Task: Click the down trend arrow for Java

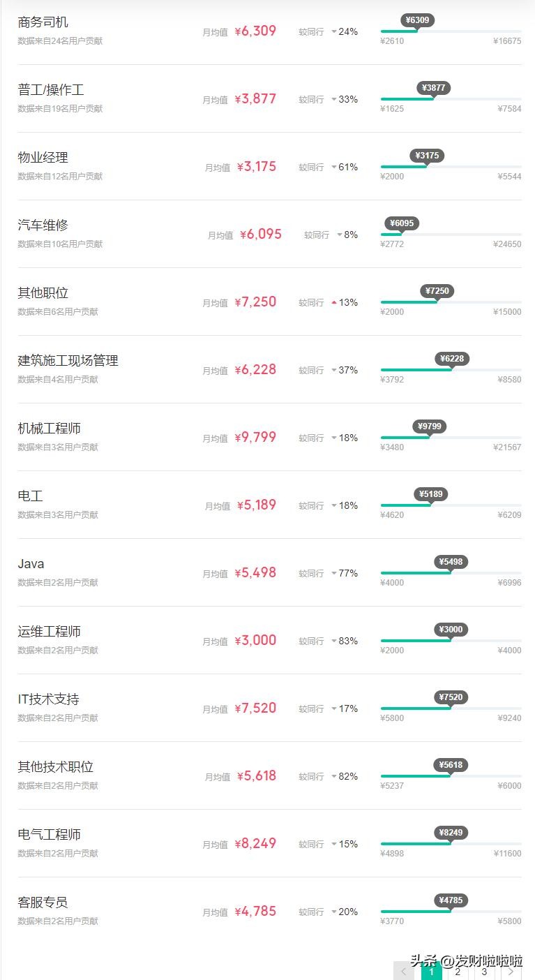Action: (x=334, y=573)
